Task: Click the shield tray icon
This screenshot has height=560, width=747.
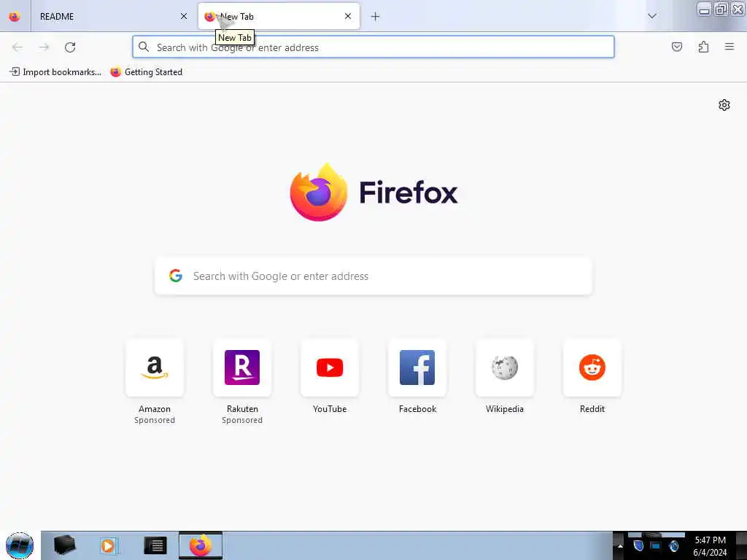Action: point(638,545)
